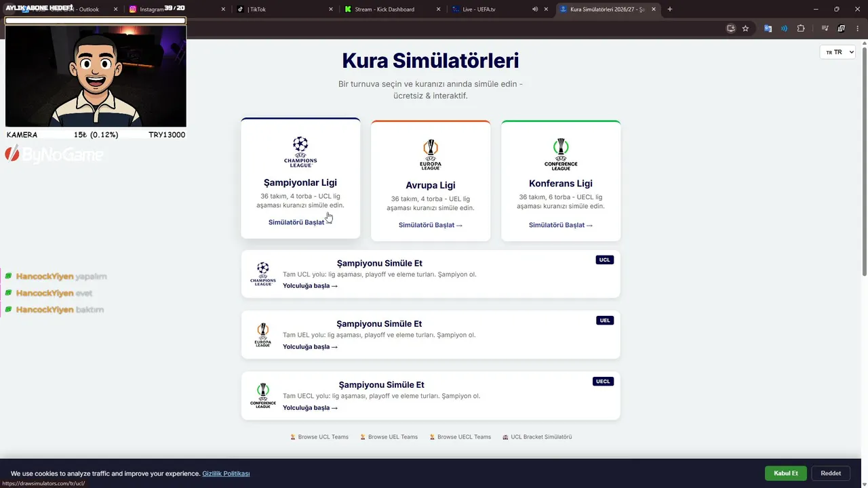
Task: Click Yolculuğa başla in the UECL row
Action: 310,408
